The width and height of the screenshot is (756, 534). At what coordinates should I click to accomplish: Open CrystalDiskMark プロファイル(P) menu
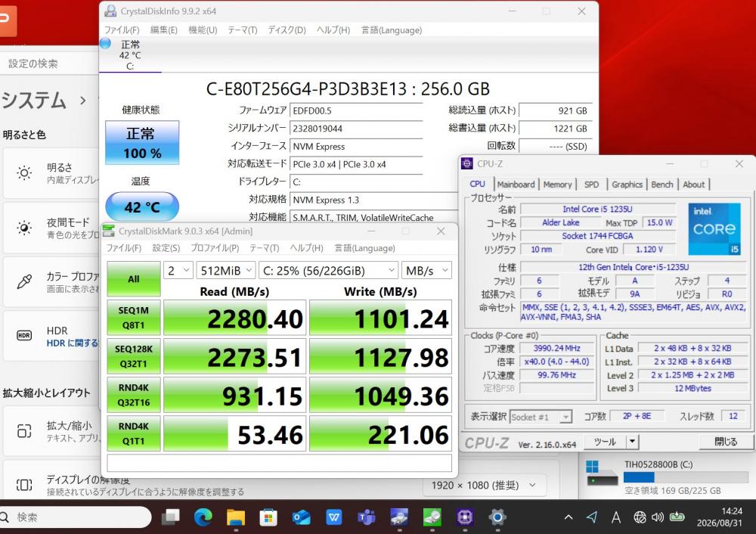pyautogui.click(x=215, y=248)
